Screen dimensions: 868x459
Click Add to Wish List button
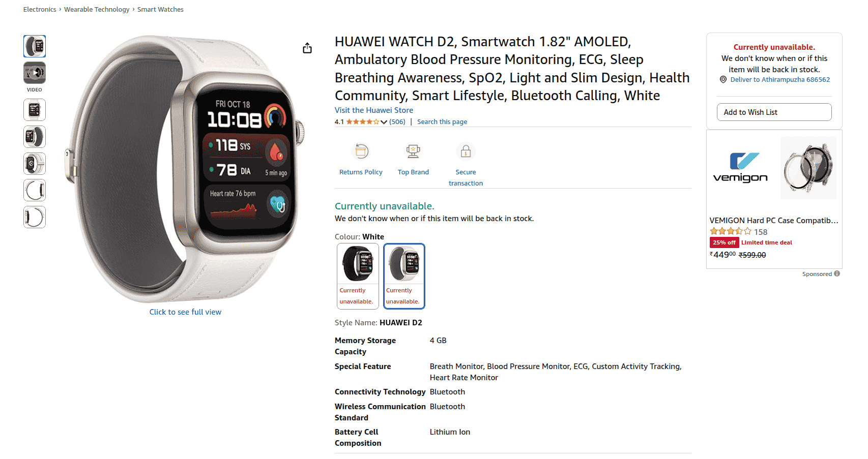pos(774,112)
